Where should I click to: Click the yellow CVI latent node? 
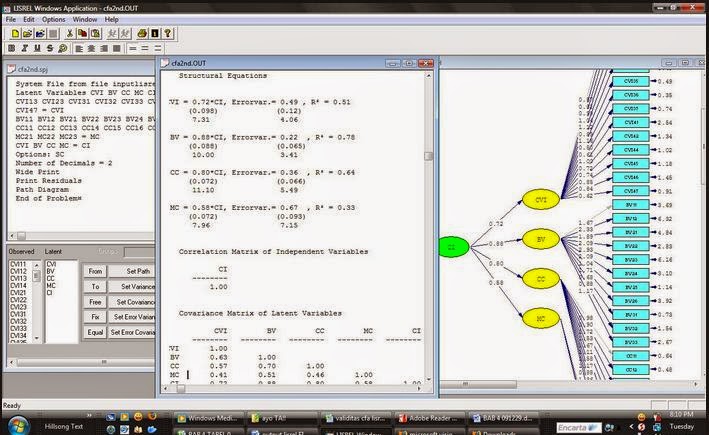pyautogui.click(x=541, y=199)
